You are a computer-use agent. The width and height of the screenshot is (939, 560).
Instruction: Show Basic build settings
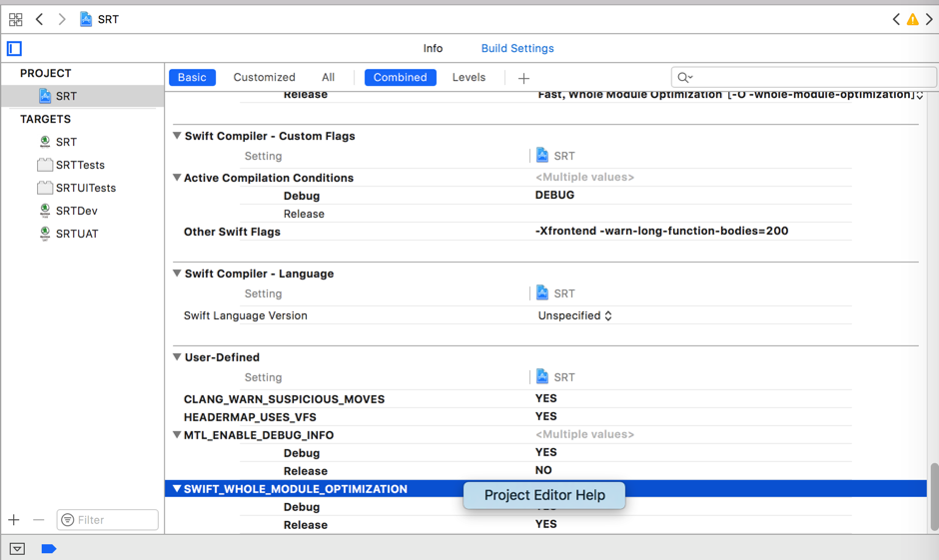click(x=192, y=77)
